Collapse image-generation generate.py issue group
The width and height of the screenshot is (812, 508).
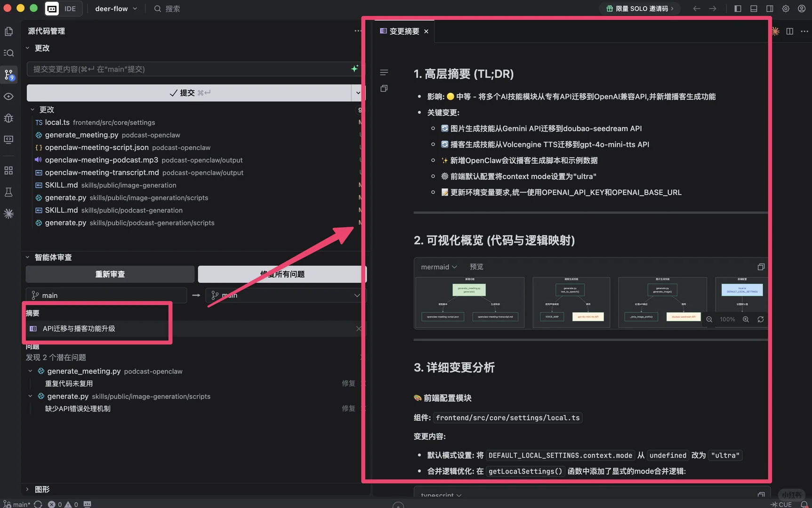pos(30,396)
